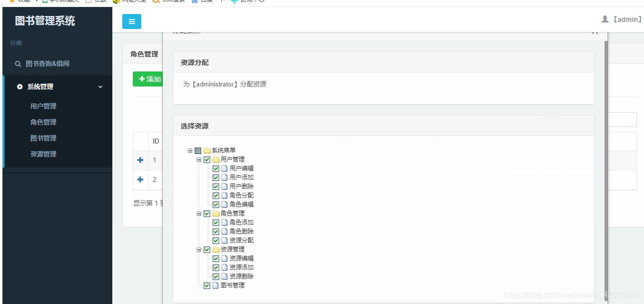Uncheck the 图书管理 tree checkbox
This screenshot has height=304, width=644.
pyautogui.click(x=207, y=285)
